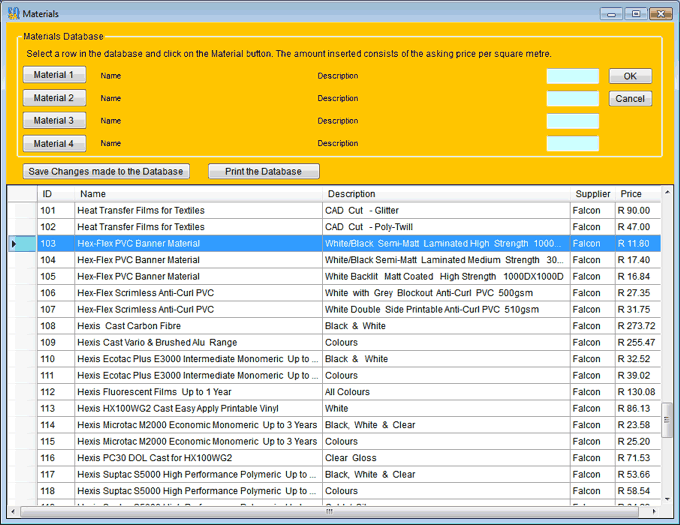The height and width of the screenshot is (525, 680).
Task: Click the Description column header
Action: click(351, 194)
